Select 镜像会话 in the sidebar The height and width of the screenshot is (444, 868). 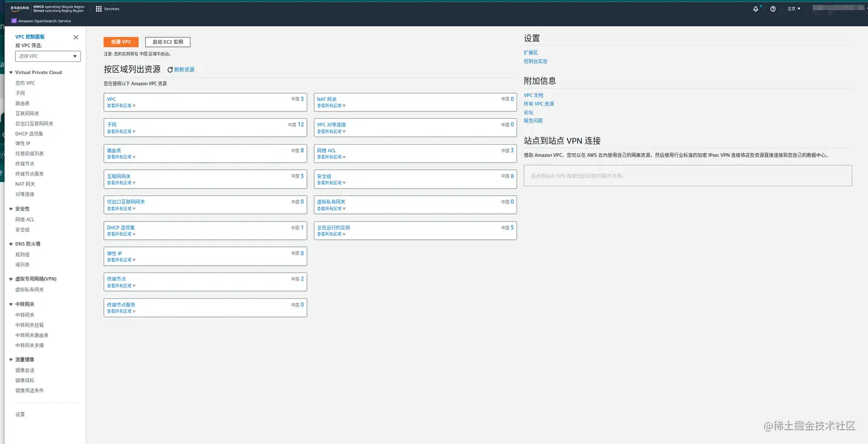click(x=25, y=370)
